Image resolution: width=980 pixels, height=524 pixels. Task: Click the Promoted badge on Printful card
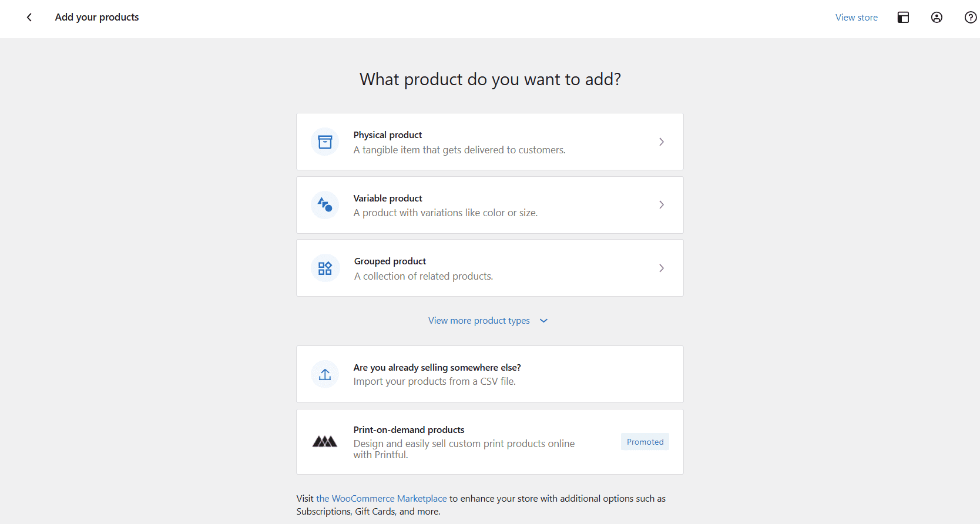pyautogui.click(x=645, y=442)
